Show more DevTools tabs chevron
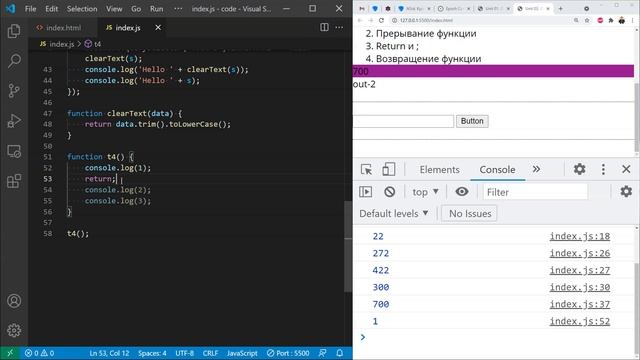Viewport: 640px width, 360px height. pyautogui.click(x=536, y=169)
